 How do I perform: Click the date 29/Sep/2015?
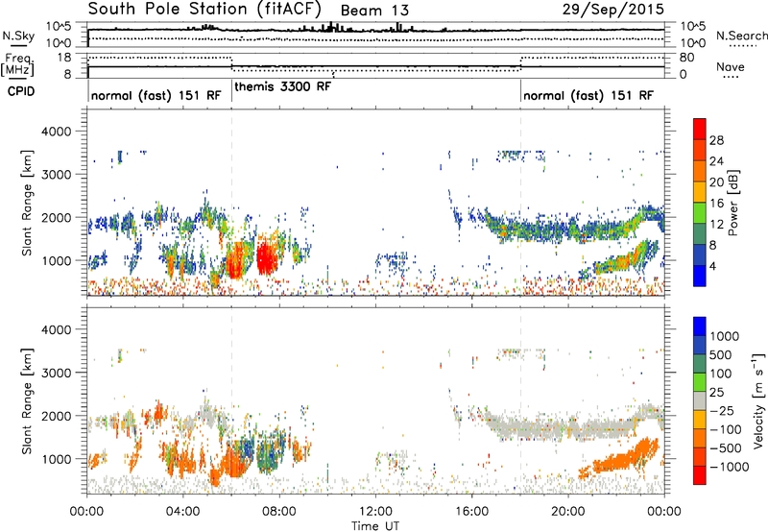coord(613,9)
